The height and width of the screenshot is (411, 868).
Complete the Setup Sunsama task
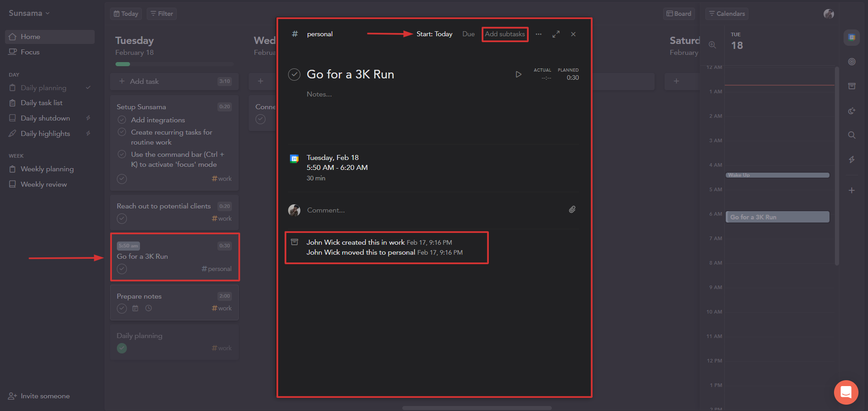[122, 179]
